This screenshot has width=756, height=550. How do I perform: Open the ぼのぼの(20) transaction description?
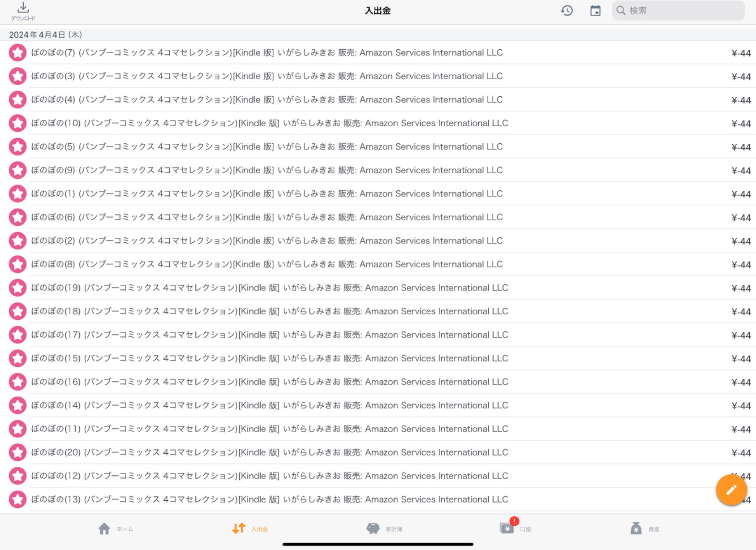(x=270, y=452)
